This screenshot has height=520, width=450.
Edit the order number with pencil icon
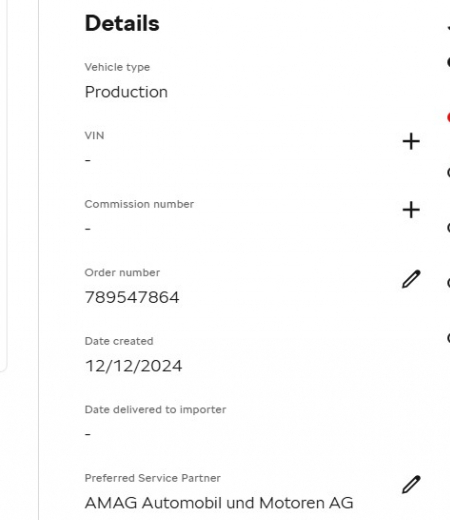[411, 279]
